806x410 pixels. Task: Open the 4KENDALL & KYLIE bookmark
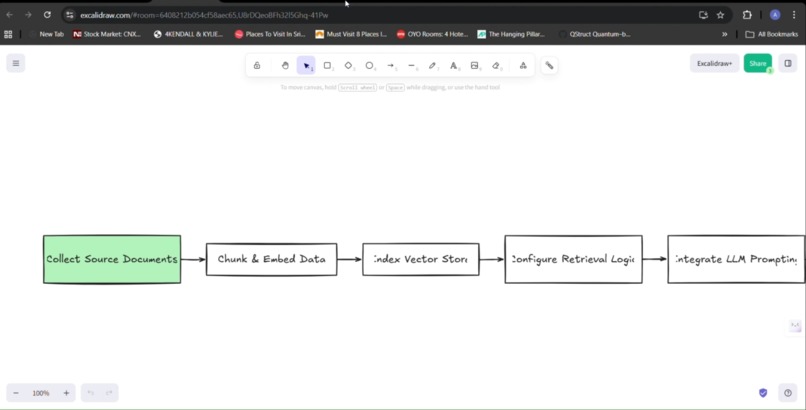tap(189, 34)
